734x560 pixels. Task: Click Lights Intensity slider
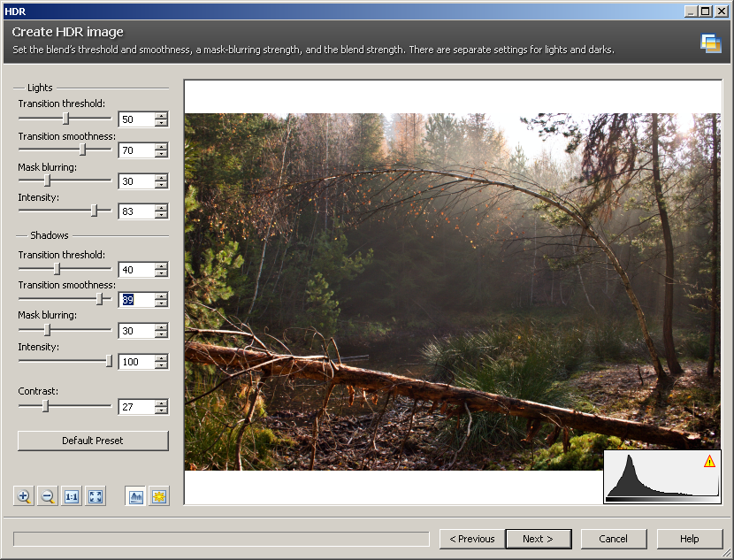coord(65,211)
